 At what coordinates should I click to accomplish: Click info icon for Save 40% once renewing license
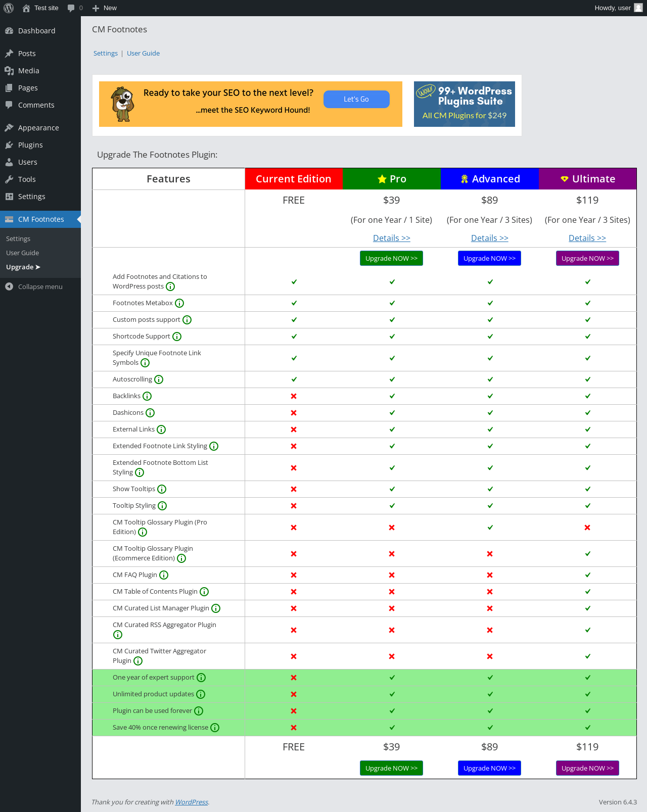(x=215, y=728)
